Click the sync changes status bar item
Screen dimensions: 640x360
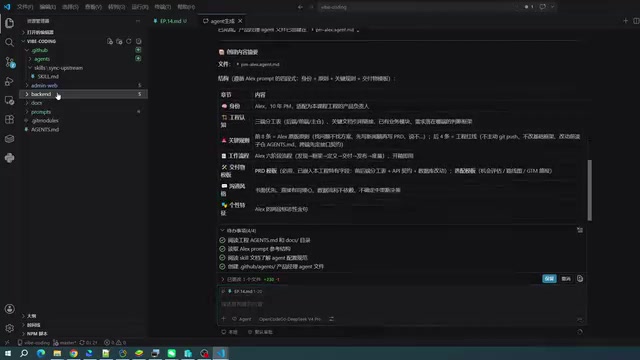coord(88,343)
